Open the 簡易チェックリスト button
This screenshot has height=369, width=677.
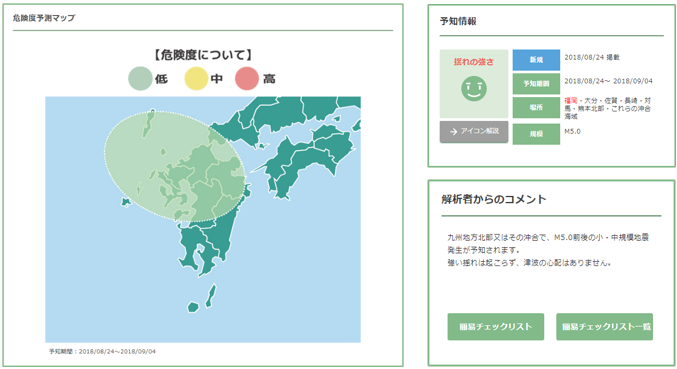[x=496, y=327]
